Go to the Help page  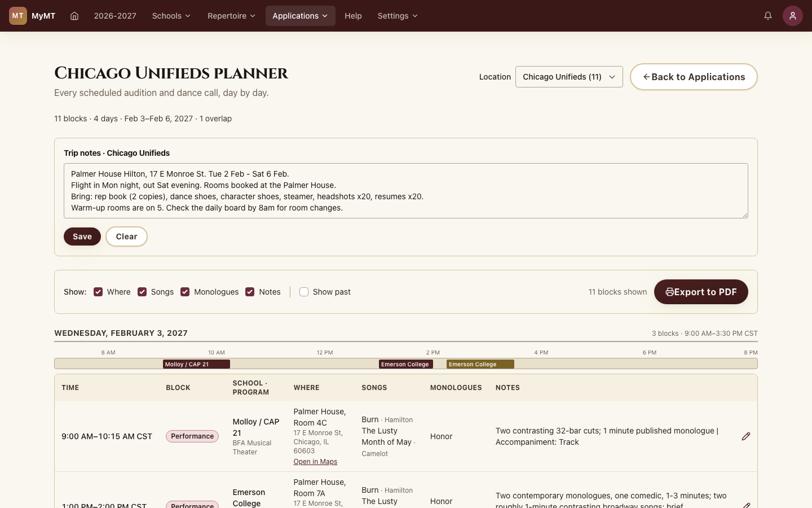[353, 16]
